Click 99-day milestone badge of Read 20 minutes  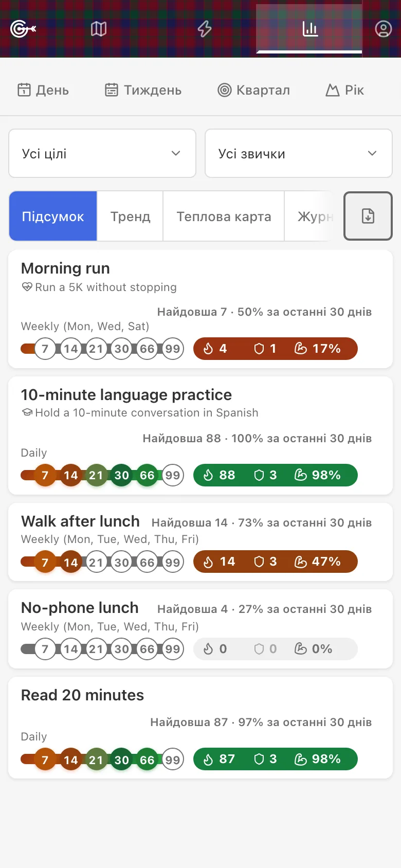coord(173,759)
